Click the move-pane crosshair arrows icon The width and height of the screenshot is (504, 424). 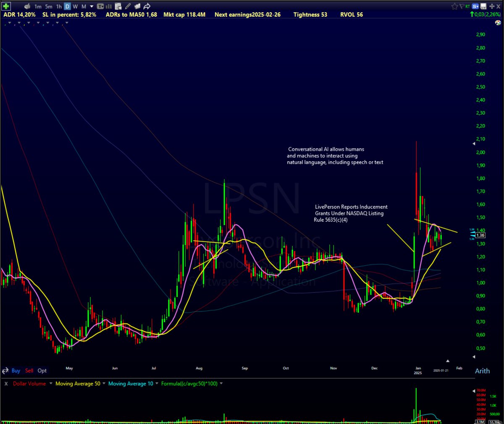492,6
